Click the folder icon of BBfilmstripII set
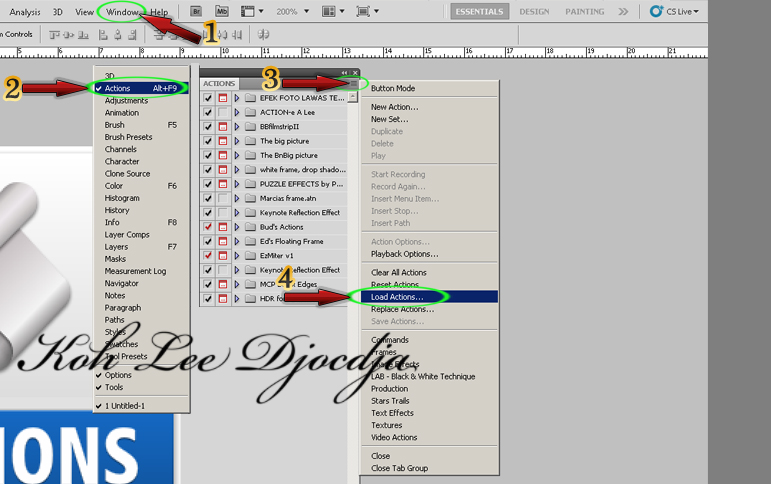771x484 pixels. click(251, 126)
